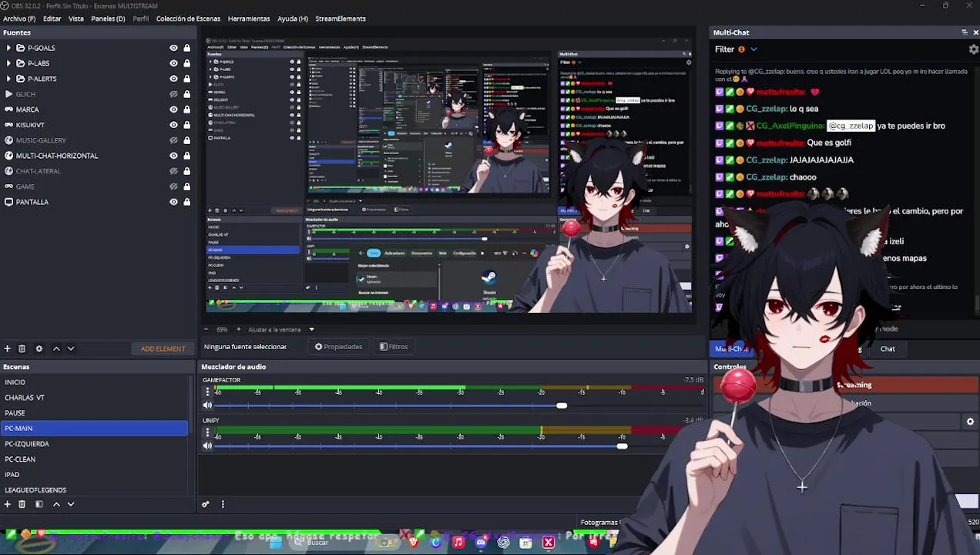Open Archivo menu

(18, 18)
